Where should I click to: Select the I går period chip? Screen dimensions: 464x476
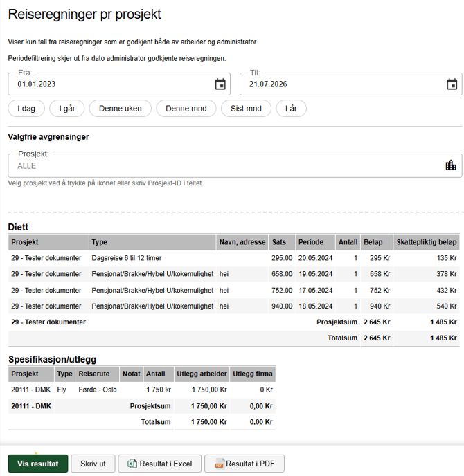67,109
